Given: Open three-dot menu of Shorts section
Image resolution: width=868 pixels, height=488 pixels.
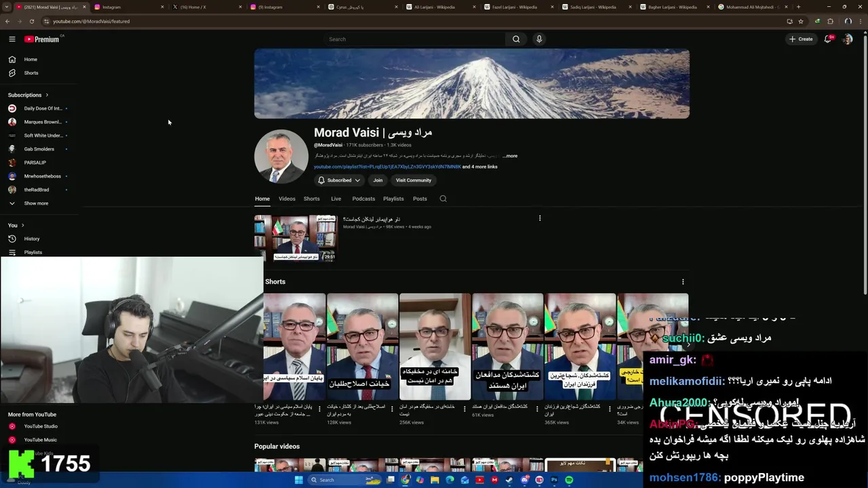Looking at the screenshot, I should click(683, 282).
